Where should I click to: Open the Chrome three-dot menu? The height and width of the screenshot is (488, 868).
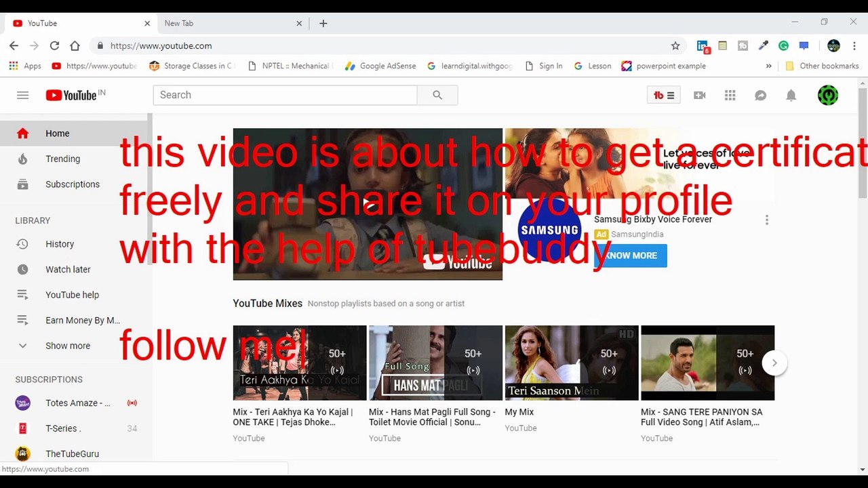point(854,45)
